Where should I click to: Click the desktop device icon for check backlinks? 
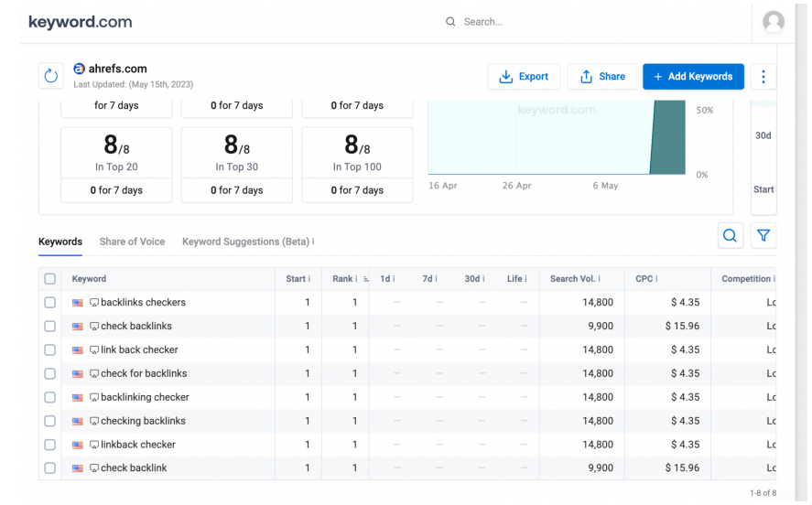point(93,327)
